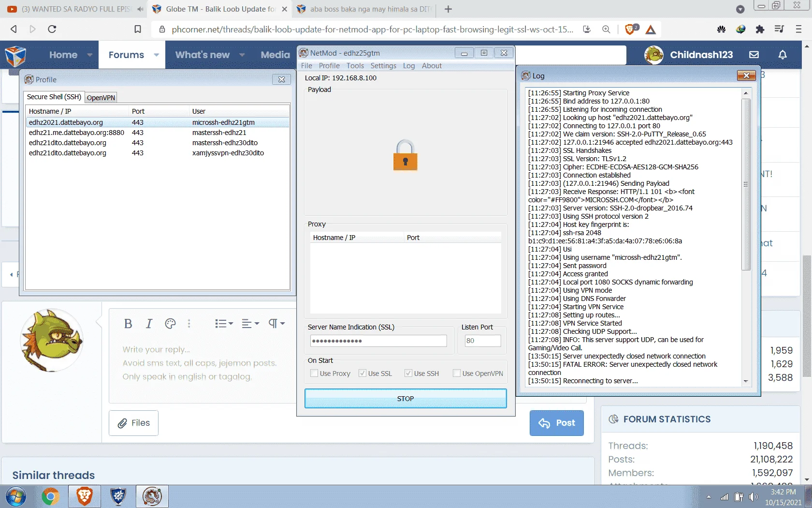The height and width of the screenshot is (508, 812).
Task: Click the browser forward arrow
Action: [x=32, y=29]
